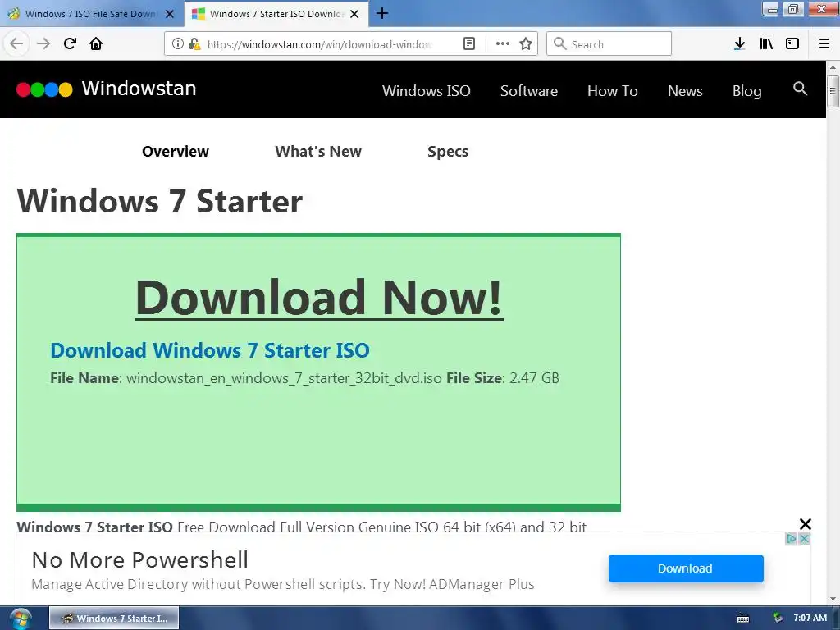Screen dimensions: 840x630
Task: Click the page scrollbar up arrow
Action: click(x=833, y=67)
